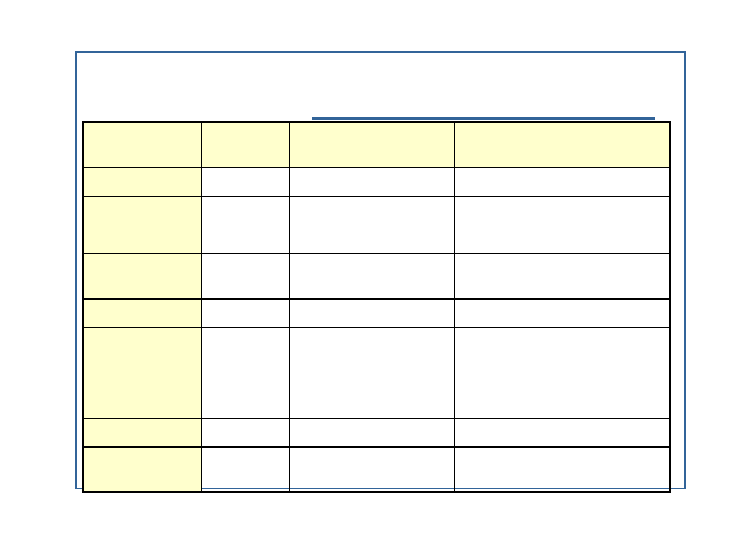The width and height of the screenshot is (756, 535).
Task: Select the third-column cell in row eight
Action: [x=371, y=395]
